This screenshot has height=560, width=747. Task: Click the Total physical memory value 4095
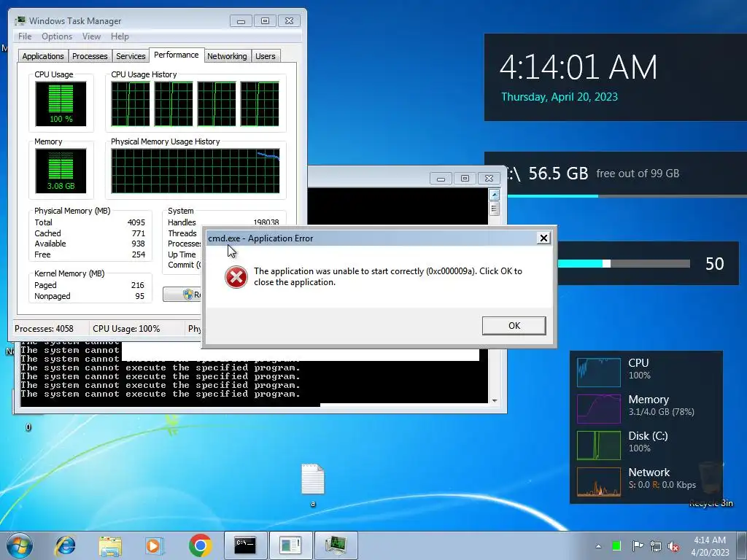click(x=136, y=222)
